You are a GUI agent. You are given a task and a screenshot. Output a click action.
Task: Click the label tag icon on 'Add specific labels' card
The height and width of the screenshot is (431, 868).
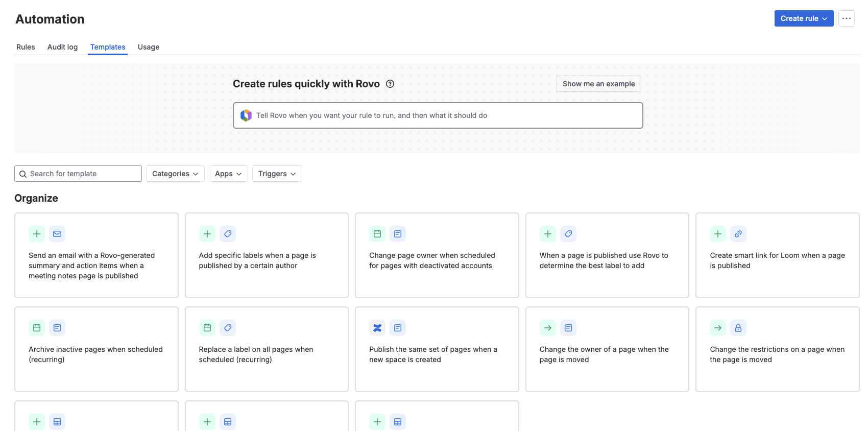228,234
